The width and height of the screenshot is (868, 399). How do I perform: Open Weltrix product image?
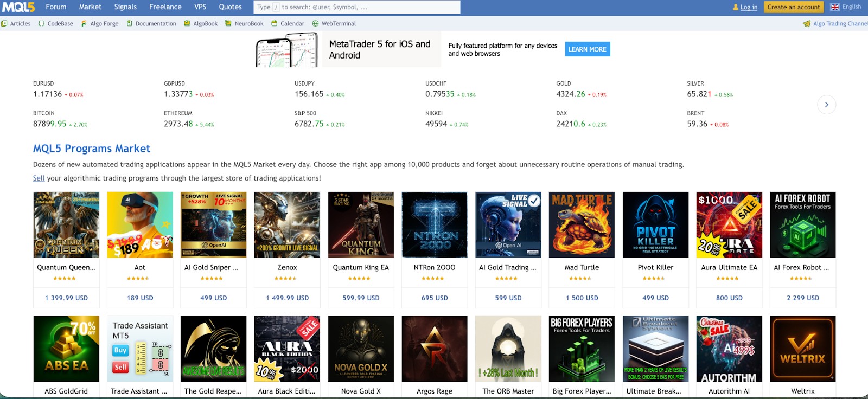coord(803,349)
